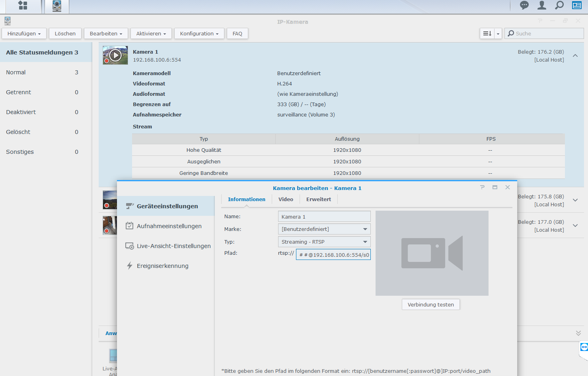
Task: Play the Kamera 1 preview thumbnail
Action: point(115,55)
